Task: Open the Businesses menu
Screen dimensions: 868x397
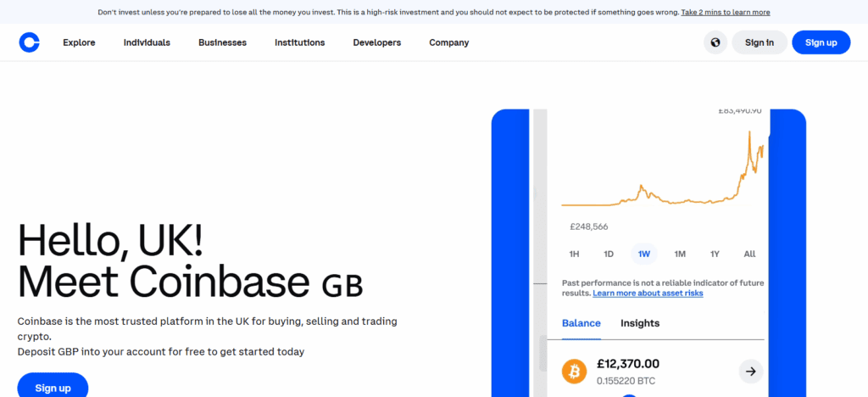Action: [x=223, y=42]
